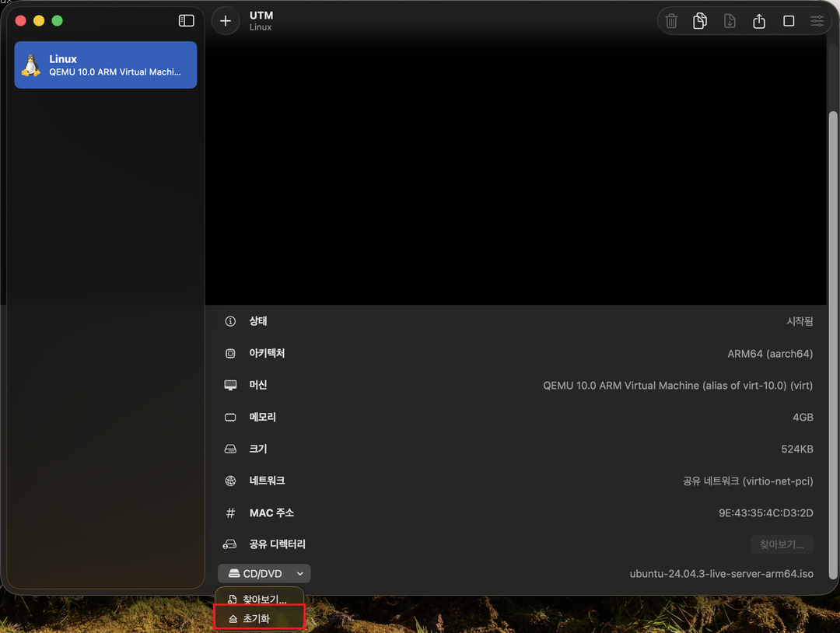
Task: Click the black VM display preview
Action: pyautogui.click(x=515, y=171)
